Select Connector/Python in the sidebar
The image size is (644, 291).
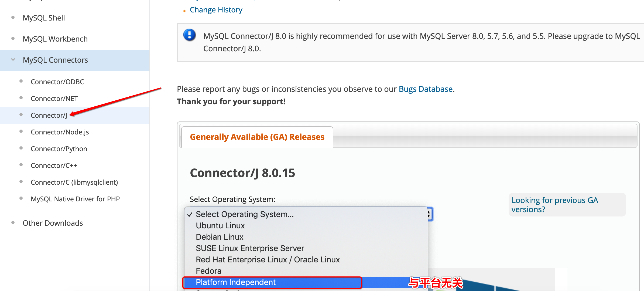(59, 148)
